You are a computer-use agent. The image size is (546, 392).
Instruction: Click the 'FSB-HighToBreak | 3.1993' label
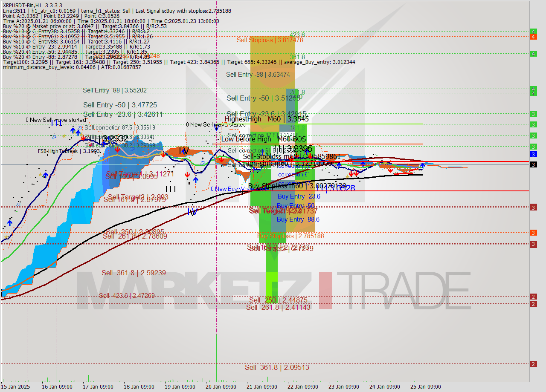pyautogui.click(x=69, y=151)
